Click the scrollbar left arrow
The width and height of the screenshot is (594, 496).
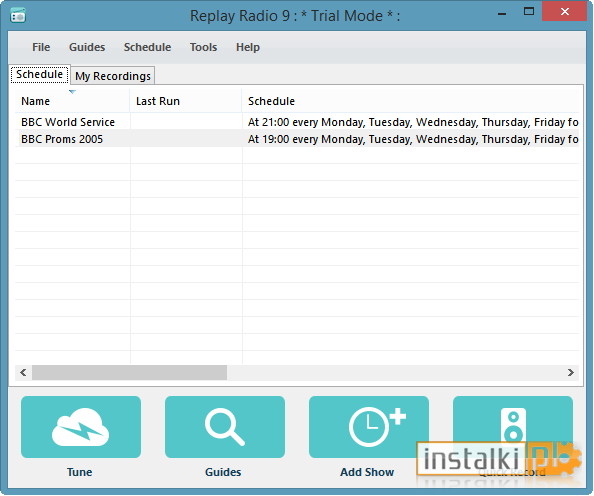pos(23,372)
